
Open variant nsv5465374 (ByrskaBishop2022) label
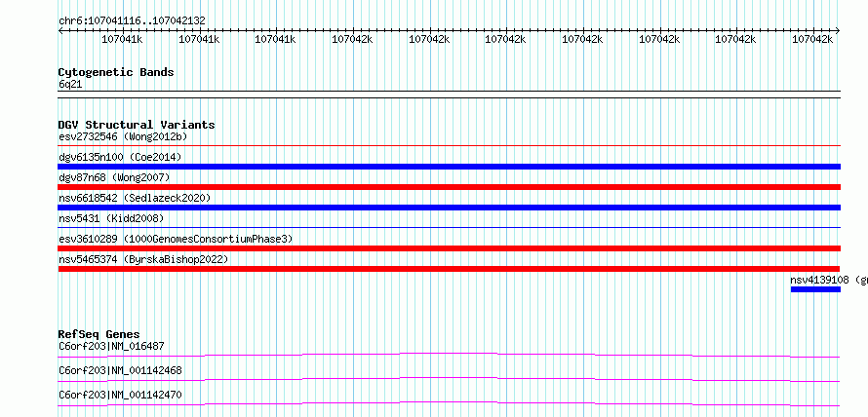(x=143, y=259)
